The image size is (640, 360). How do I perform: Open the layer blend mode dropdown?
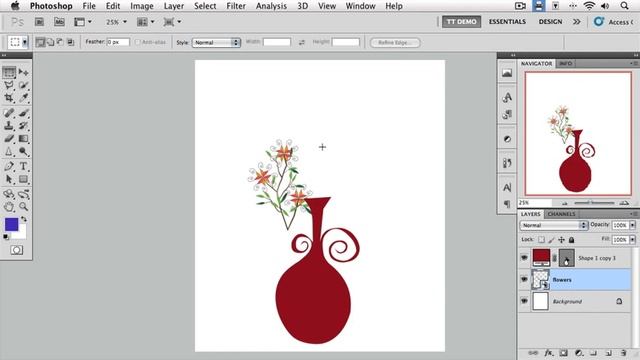554,225
